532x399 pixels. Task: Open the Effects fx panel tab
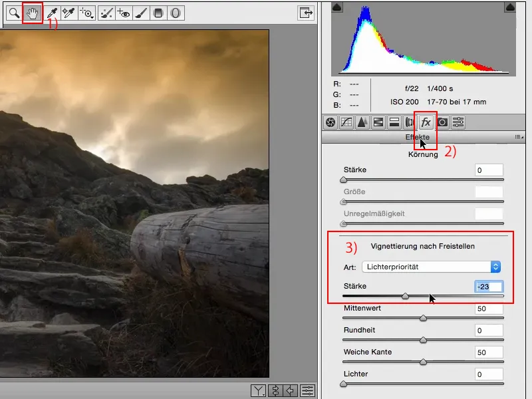[x=426, y=122]
